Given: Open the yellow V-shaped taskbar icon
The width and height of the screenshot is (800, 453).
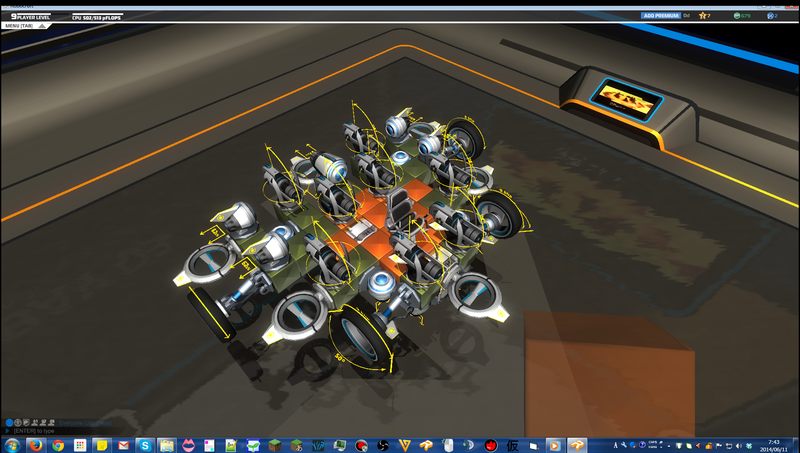Looking at the screenshot, I should (x=405, y=445).
